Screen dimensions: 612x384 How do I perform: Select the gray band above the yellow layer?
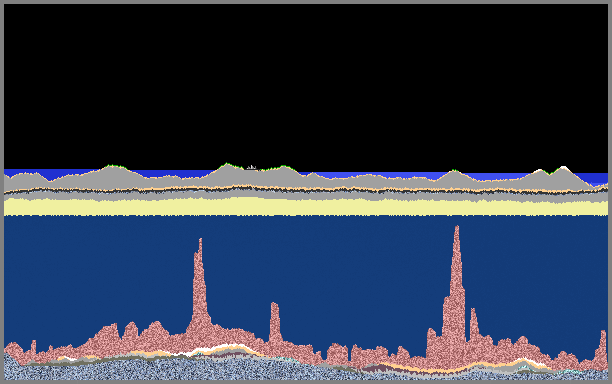click(x=306, y=196)
